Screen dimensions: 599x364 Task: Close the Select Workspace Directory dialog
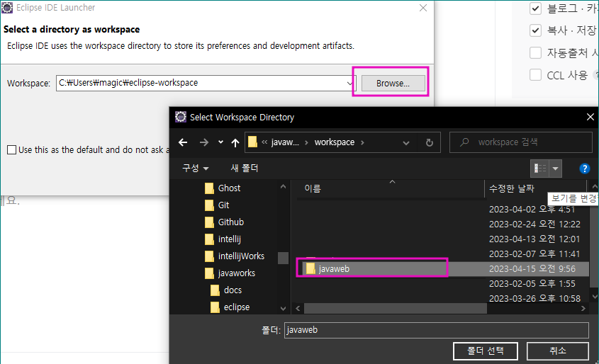[590, 117]
